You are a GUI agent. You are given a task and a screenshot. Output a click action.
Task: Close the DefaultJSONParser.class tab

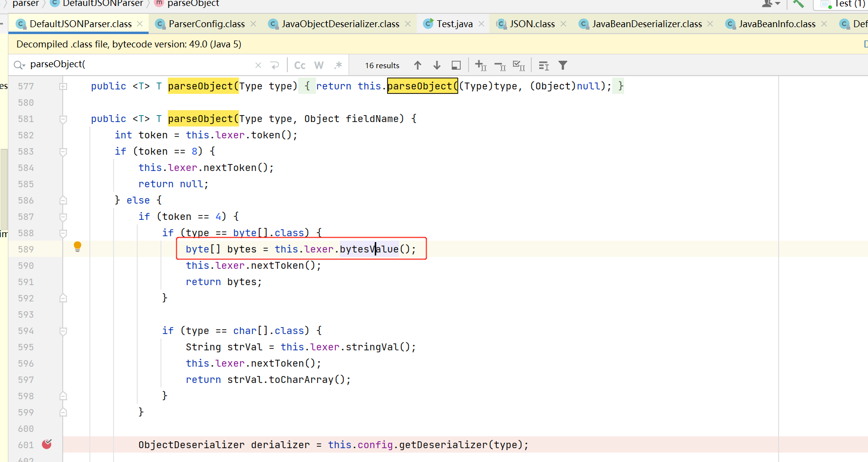pos(140,24)
